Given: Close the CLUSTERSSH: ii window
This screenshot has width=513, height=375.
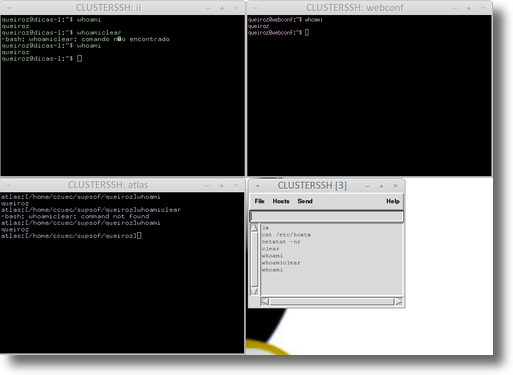Looking at the screenshot, I should (x=236, y=8).
